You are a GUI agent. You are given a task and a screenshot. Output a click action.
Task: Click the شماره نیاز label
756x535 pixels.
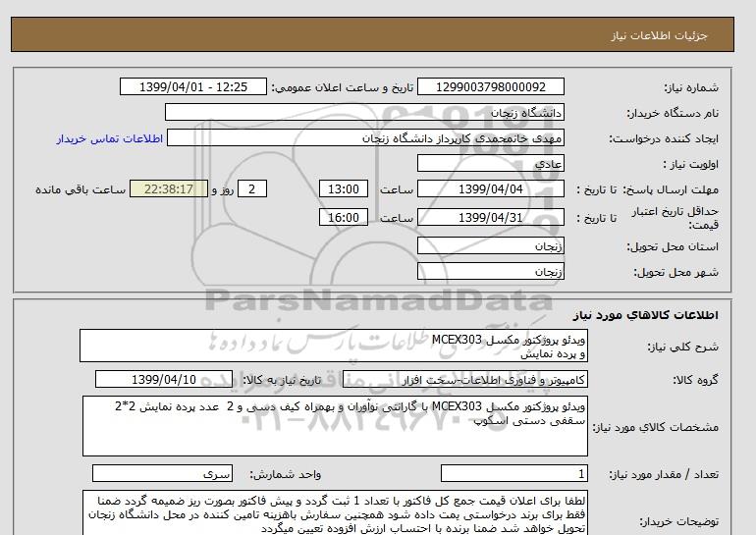[691, 87]
